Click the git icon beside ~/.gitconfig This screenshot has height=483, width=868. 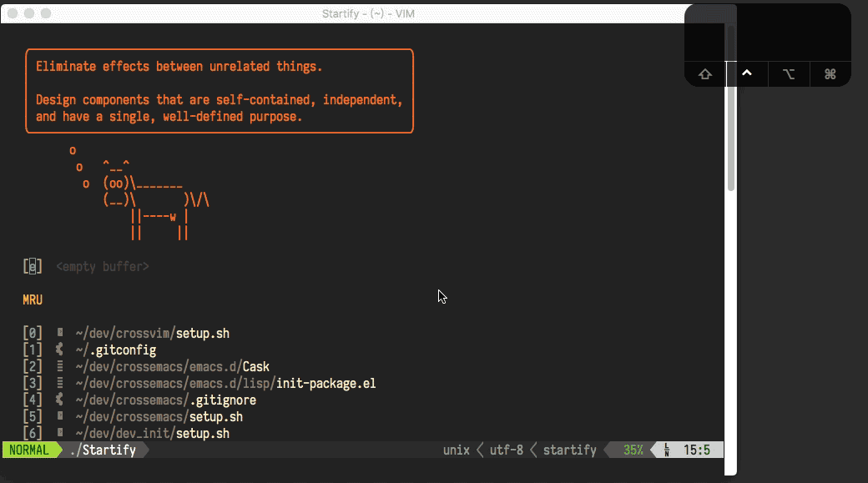(x=59, y=349)
